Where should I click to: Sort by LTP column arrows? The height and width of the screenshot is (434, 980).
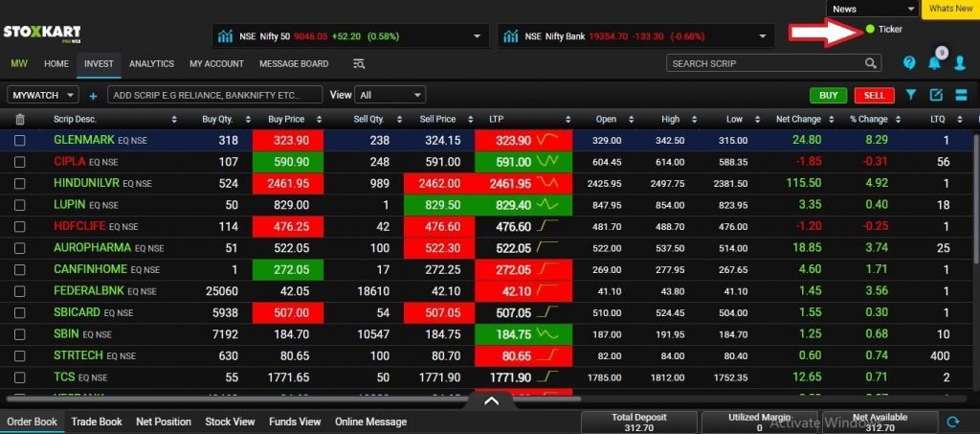[x=568, y=120]
